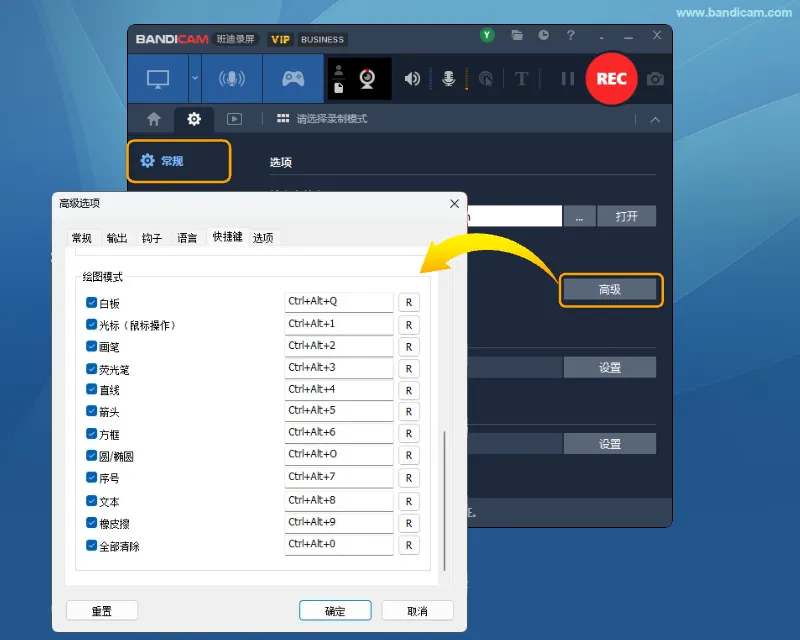Click the Ctrl+Alt+O hotkey field
800x640 pixels.
click(339, 455)
